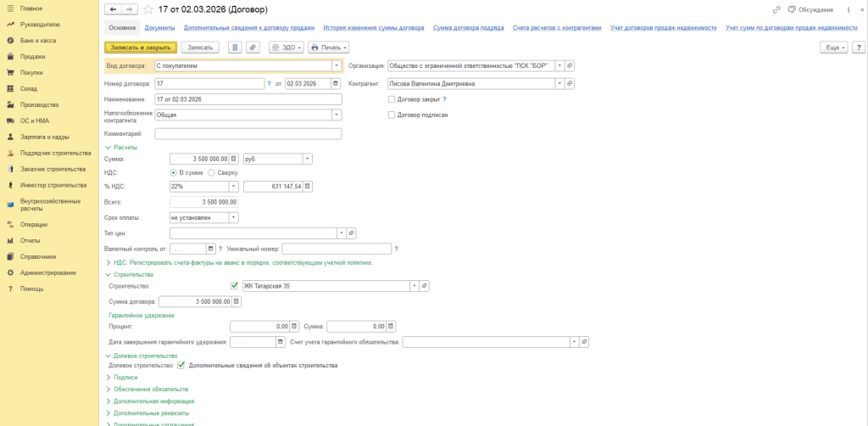
Task: Open Продажи section in sidebar
Action: 32,57
